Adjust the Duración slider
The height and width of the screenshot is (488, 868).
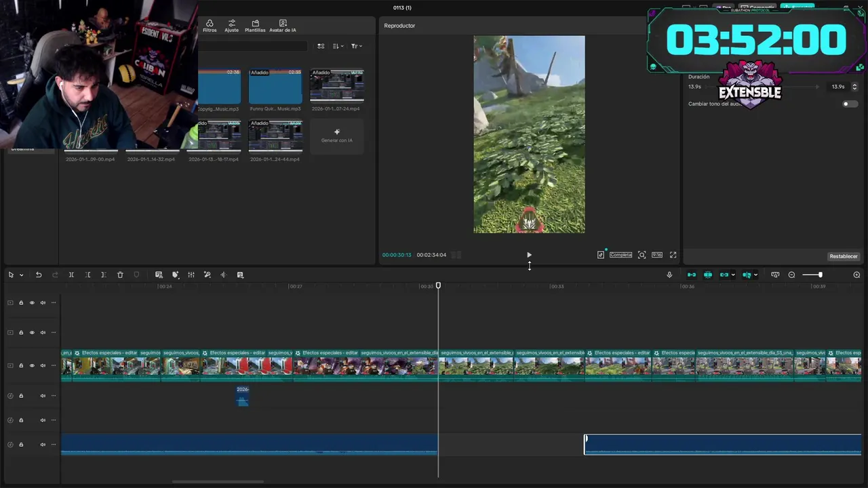(x=763, y=87)
